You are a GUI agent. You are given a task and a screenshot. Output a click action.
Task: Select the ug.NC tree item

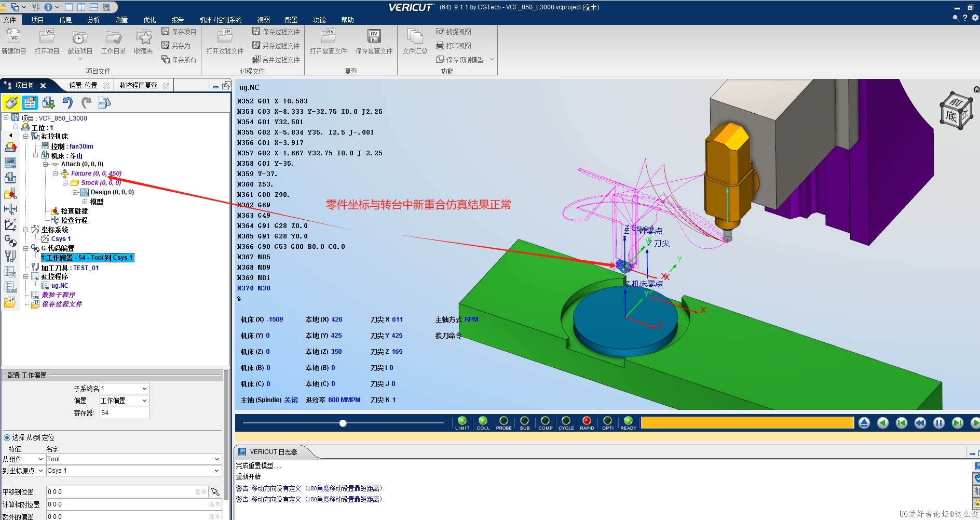click(x=60, y=286)
